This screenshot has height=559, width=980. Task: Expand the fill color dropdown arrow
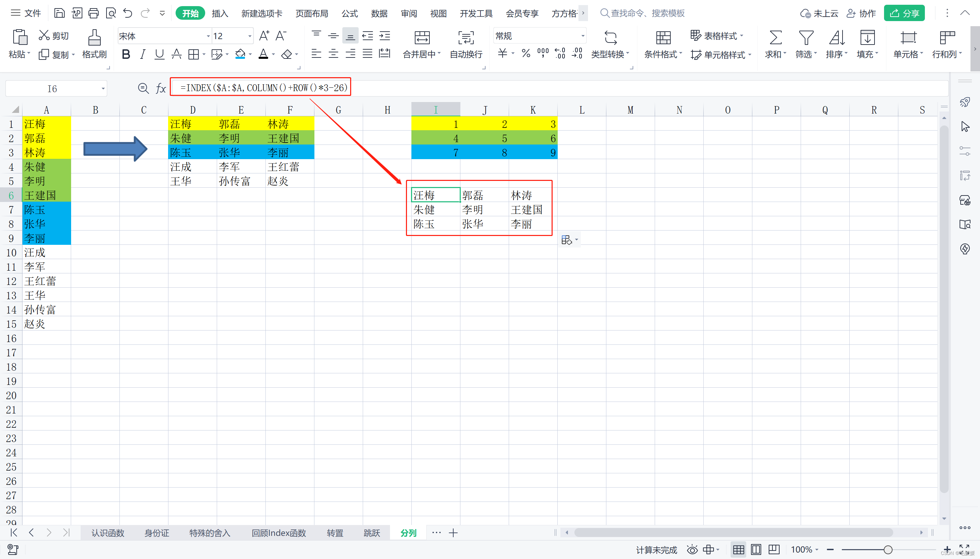point(250,54)
